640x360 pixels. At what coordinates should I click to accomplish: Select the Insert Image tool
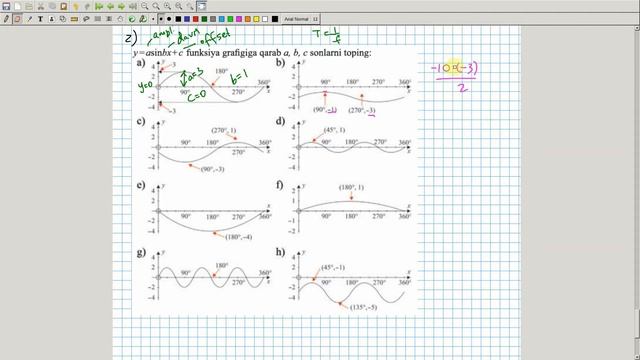52,19
